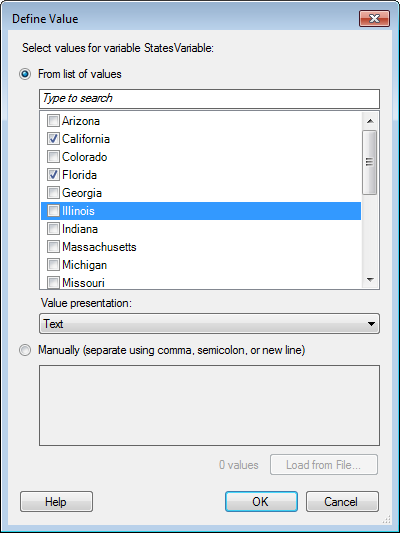Click the OK button
The height and width of the screenshot is (533, 400).
261,501
